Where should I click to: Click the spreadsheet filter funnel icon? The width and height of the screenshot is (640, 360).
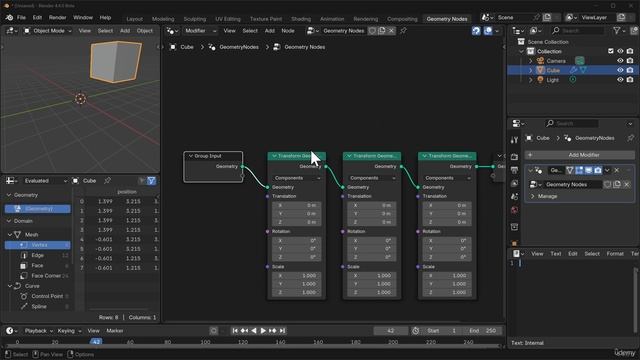click(151, 181)
